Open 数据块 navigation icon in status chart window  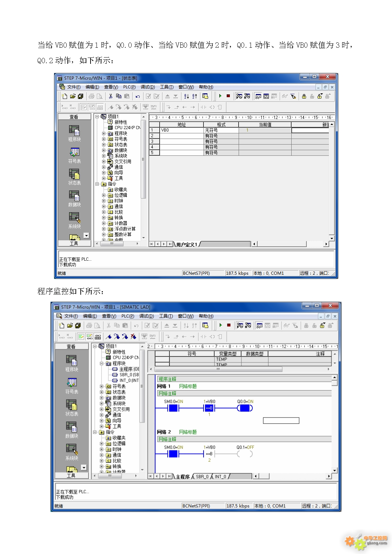point(74,199)
